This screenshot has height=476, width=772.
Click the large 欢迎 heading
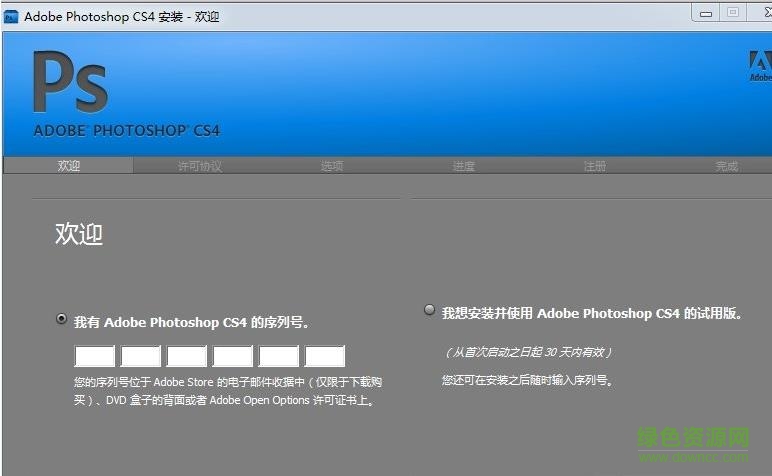click(x=79, y=233)
